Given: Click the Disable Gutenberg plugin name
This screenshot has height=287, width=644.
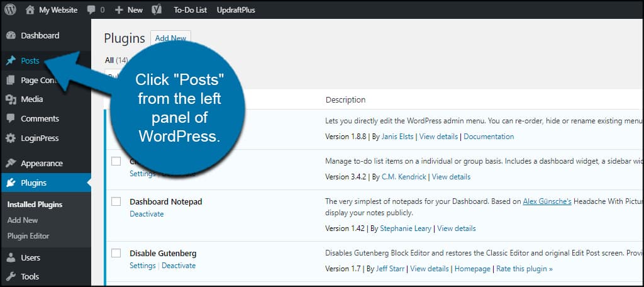Looking at the screenshot, I should pyautogui.click(x=163, y=253).
